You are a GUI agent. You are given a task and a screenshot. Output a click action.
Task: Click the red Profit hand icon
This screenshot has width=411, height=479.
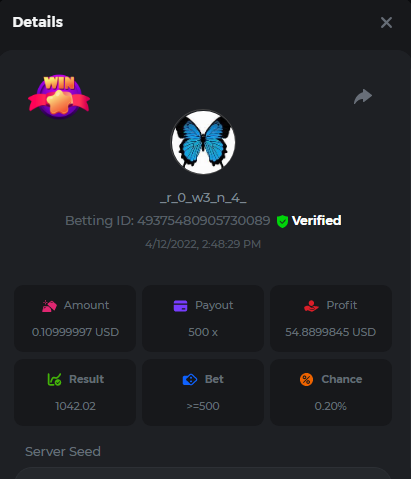point(311,306)
